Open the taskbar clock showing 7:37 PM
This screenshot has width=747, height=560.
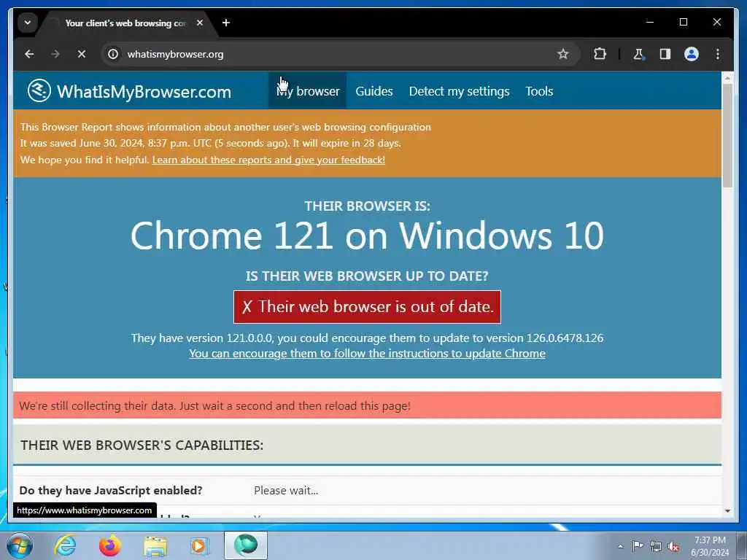pyautogui.click(x=710, y=546)
